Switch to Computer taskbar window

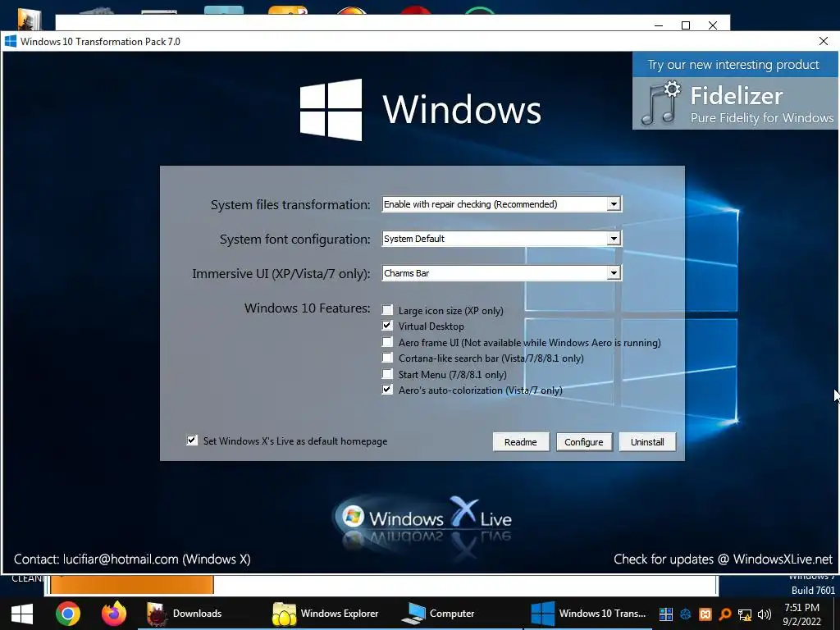tap(438, 614)
